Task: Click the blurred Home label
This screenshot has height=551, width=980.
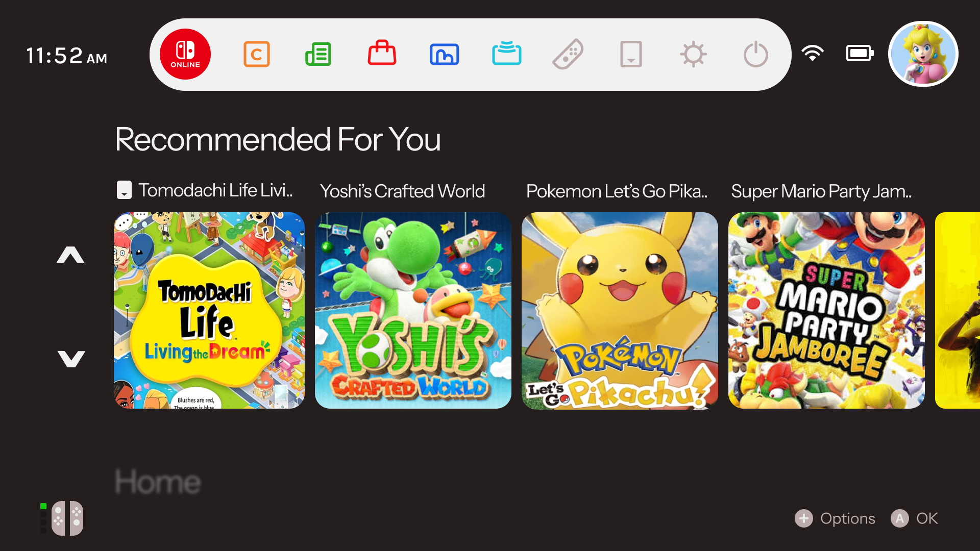Action: click(x=158, y=482)
